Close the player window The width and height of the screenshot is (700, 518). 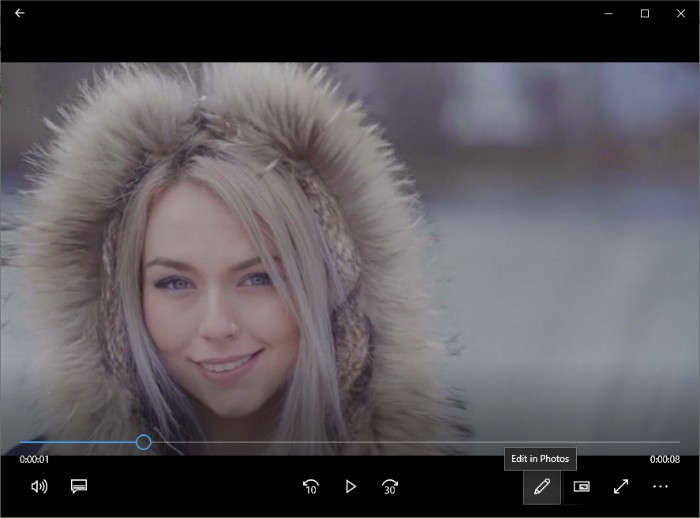tap(681, 13)
